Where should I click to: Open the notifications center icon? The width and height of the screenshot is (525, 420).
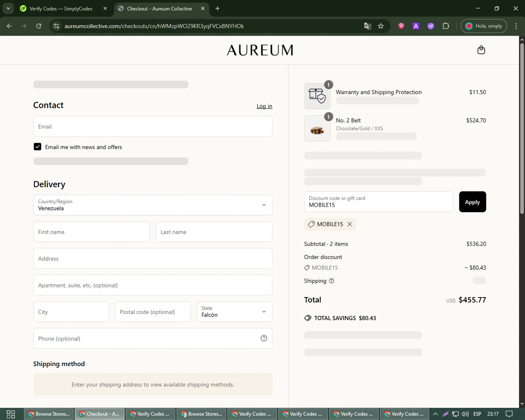(x=509, y=414)
